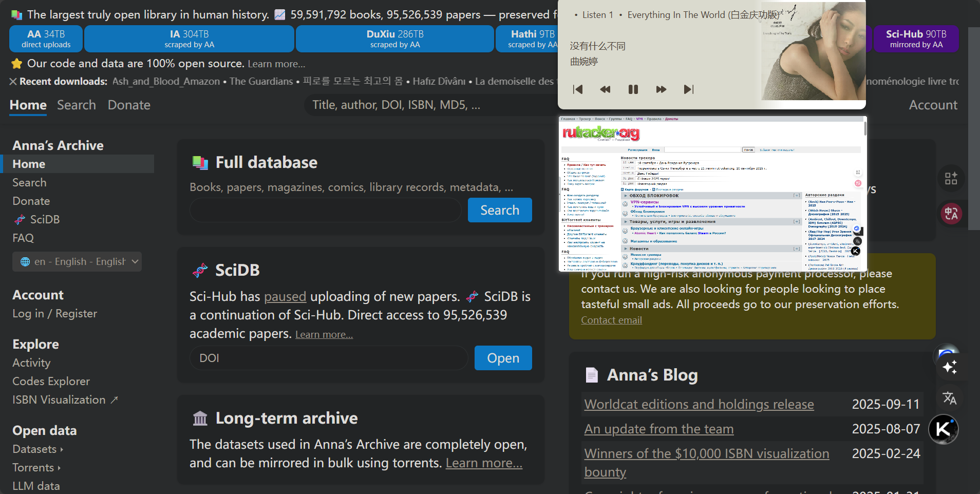Open the language dropdown showing English
The height and width of the screenshot is (494, 980).
(77, 262)
